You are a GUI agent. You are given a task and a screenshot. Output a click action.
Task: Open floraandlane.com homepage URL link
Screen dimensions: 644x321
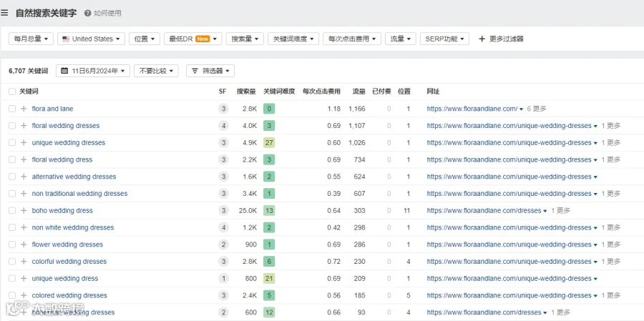(472, 109)
